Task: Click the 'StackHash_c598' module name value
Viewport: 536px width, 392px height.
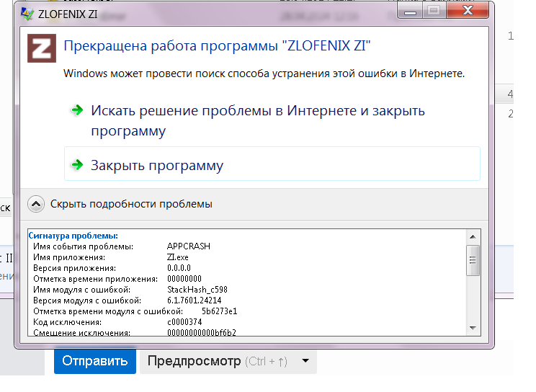Action: (x=197, y=290)
